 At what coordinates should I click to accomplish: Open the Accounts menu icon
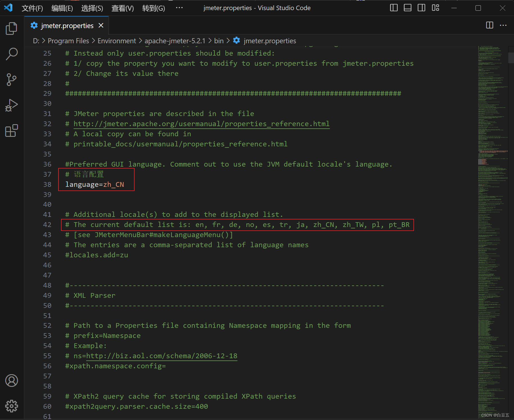click(12, 380)
